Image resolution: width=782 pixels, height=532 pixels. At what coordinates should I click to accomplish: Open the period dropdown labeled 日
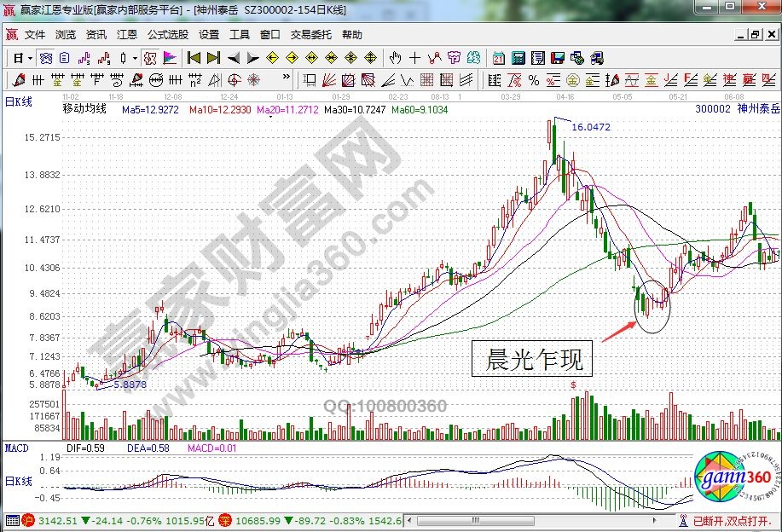(x=18, y=58)
